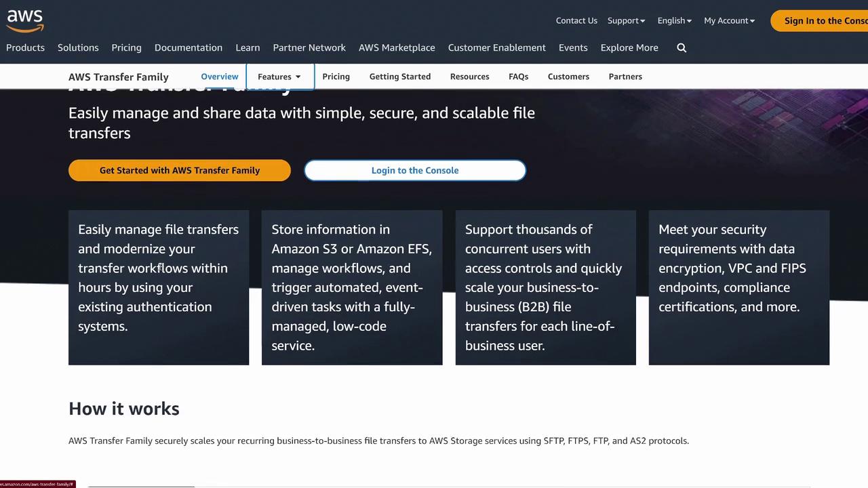
Task: Click the AWS logo
Action: click(25, 20)
